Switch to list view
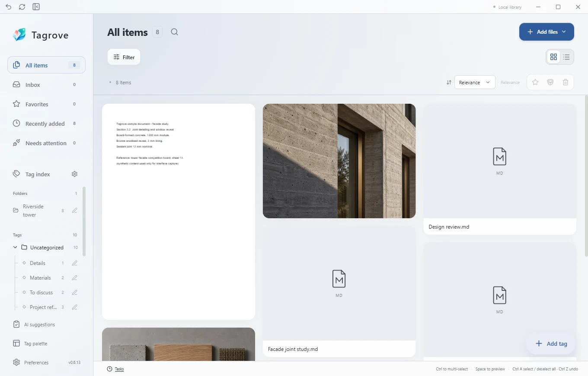This screenshot has width=588, height=376. (x=566, y=57)
